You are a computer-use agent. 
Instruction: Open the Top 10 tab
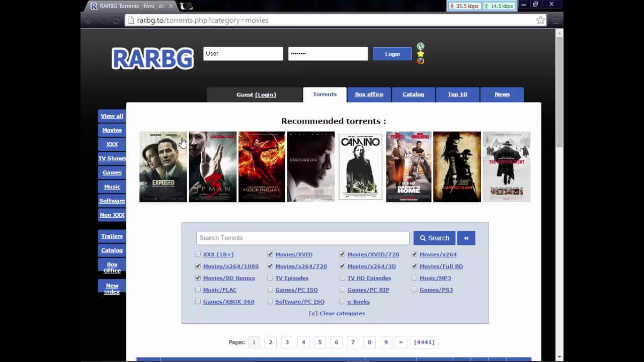click(457, 95)
